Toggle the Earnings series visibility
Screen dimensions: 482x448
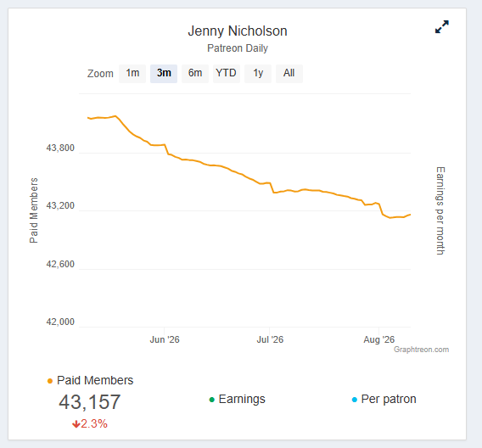pyautogui.click(x=242, y=399)
